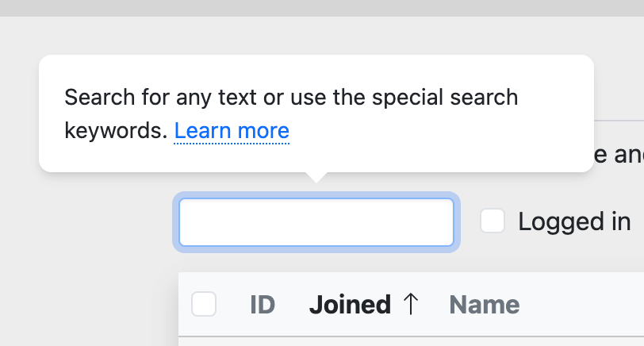This screenshot has width=644, height=346.
Task: Click the gray bar at the window top
Action: (317, 7)
